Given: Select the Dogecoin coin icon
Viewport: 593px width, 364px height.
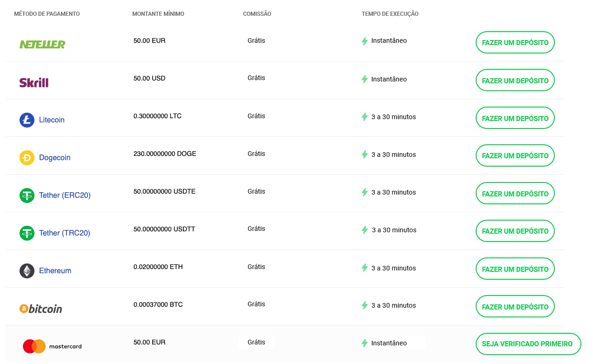Looking at the screenshot, I should point(27,157).
